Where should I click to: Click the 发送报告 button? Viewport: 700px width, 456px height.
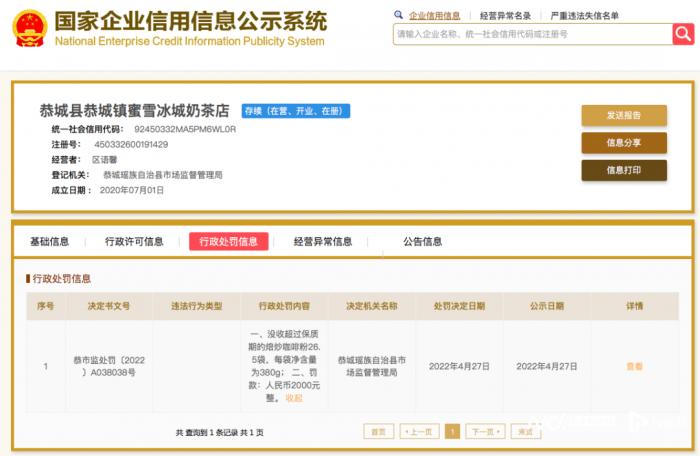coord(624,115)
